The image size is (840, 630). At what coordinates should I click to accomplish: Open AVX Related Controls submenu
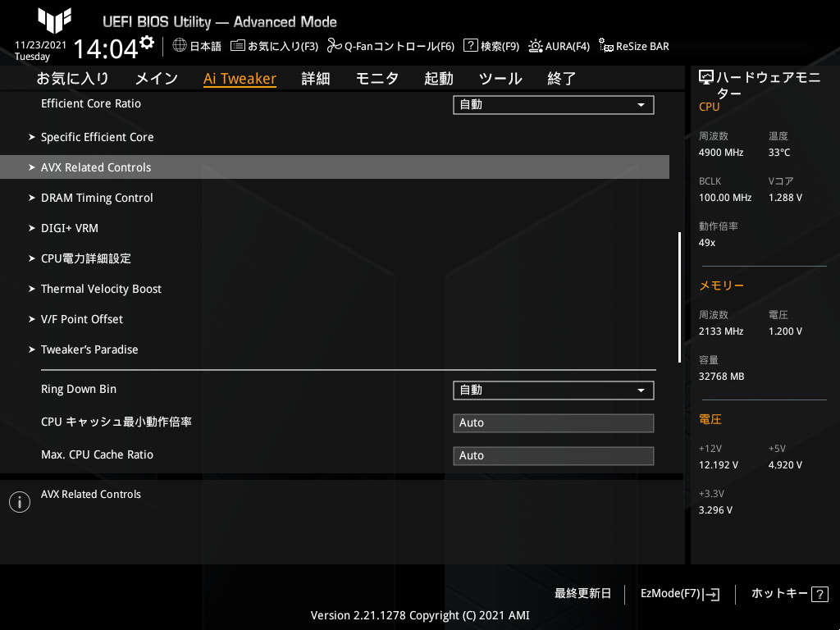(x=335, y=167)
